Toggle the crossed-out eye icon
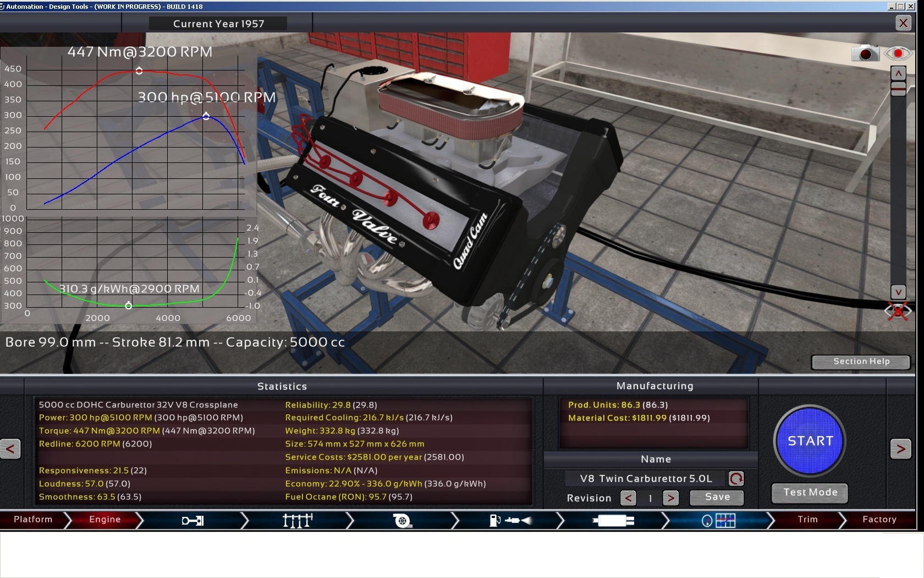This screenshot has height=578, width=924. (898, 311)
